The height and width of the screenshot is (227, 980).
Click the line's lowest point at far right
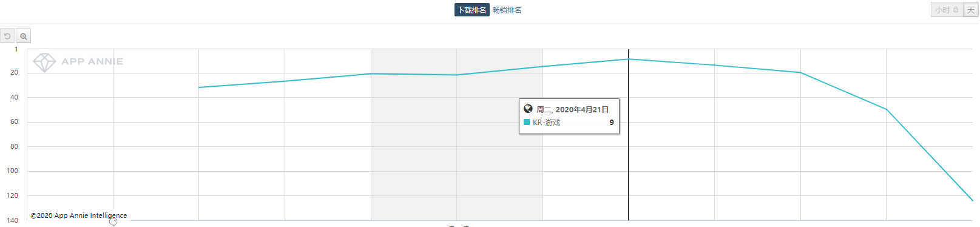972,200
